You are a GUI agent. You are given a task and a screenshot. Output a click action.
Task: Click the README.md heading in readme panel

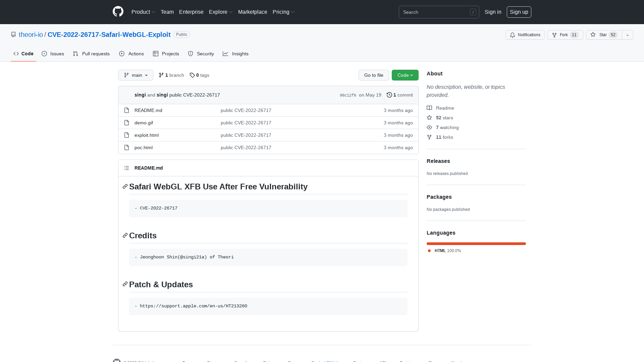[149, 168]
